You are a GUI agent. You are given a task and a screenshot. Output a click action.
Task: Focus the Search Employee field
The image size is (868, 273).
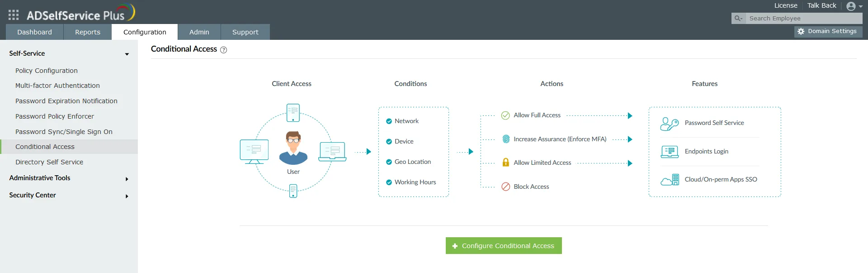coord(804,19)
